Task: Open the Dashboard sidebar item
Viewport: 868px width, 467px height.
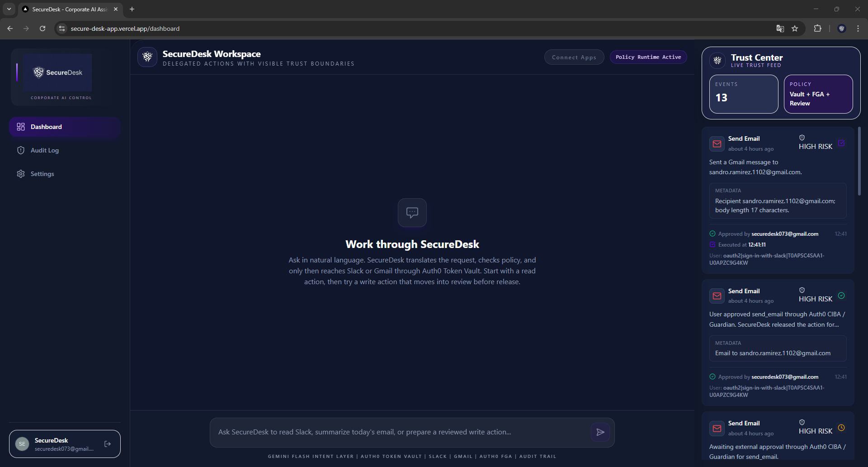Action: coord(65,127)
